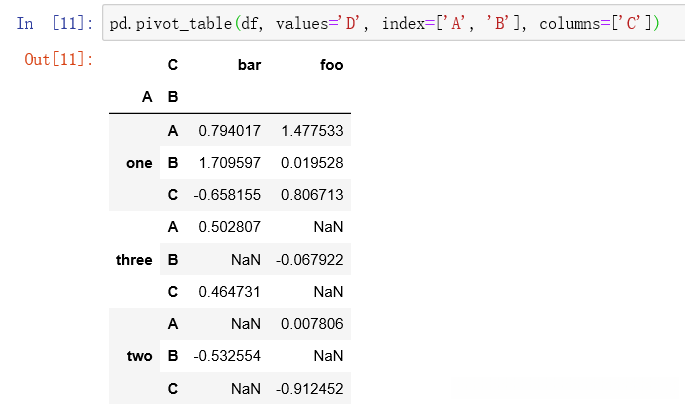Select the cell containing 1.709597

click(229, 162)
